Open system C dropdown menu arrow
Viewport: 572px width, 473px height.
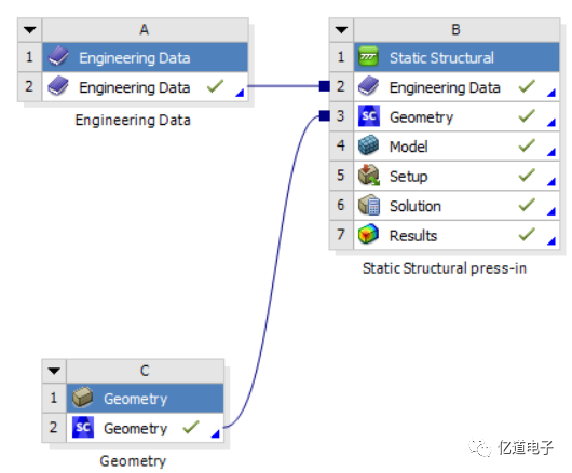(54, 371)
